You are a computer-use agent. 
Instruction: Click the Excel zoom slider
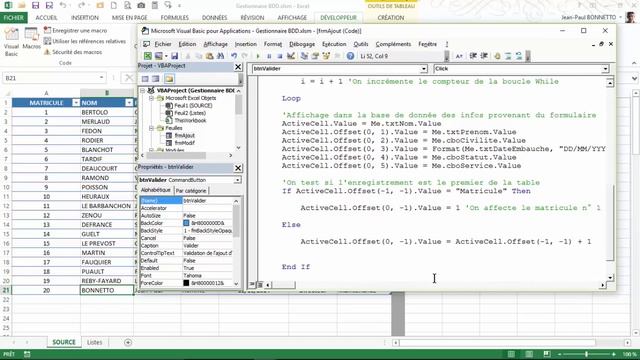coord(587,354)
